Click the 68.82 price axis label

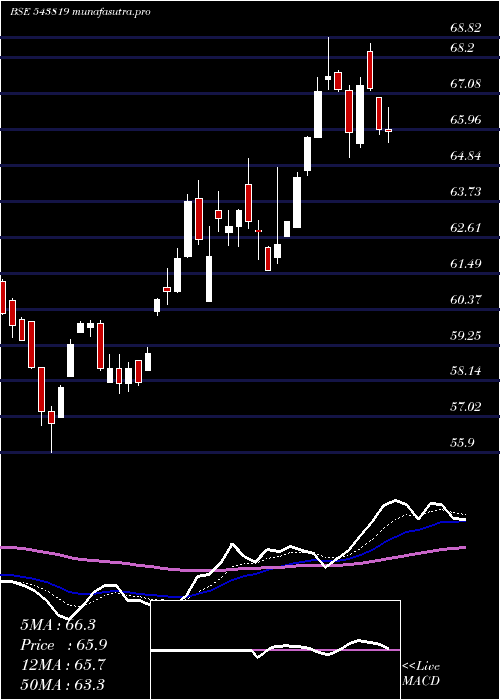tap(466, 28)
